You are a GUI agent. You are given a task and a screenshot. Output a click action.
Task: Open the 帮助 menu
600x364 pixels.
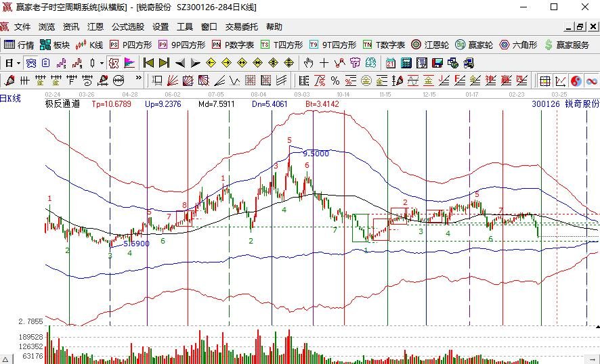pos(274,27)
